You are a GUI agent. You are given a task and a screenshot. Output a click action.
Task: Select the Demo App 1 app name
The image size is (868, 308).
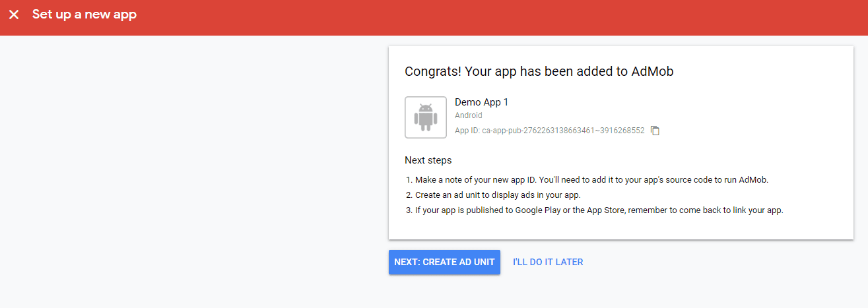pos(481,102)
